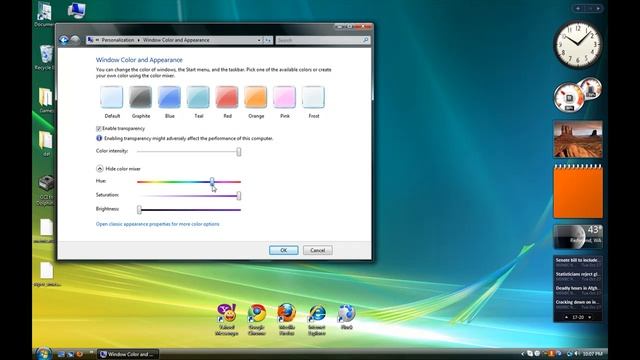Select the Frost color swatch
This screenshot has height=360, width=640.
click(x=313, y=97)
